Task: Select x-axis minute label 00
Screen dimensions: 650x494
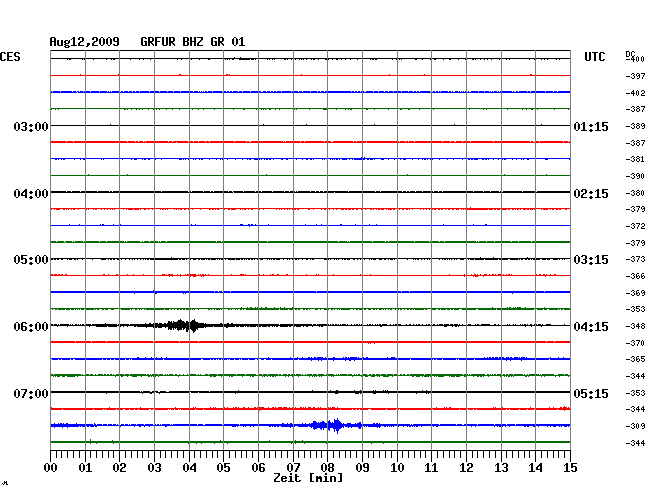Action: click(x=51, y=467)
